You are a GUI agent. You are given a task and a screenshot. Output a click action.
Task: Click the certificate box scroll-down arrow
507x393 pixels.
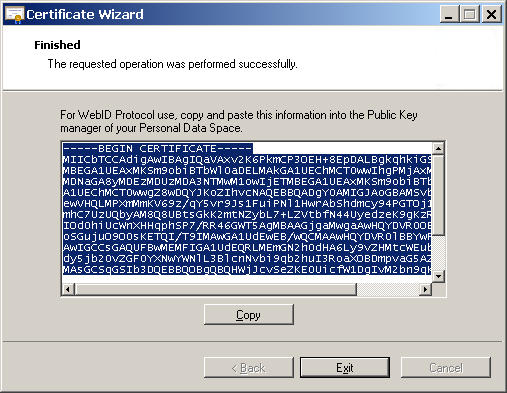tap(438, 276)
